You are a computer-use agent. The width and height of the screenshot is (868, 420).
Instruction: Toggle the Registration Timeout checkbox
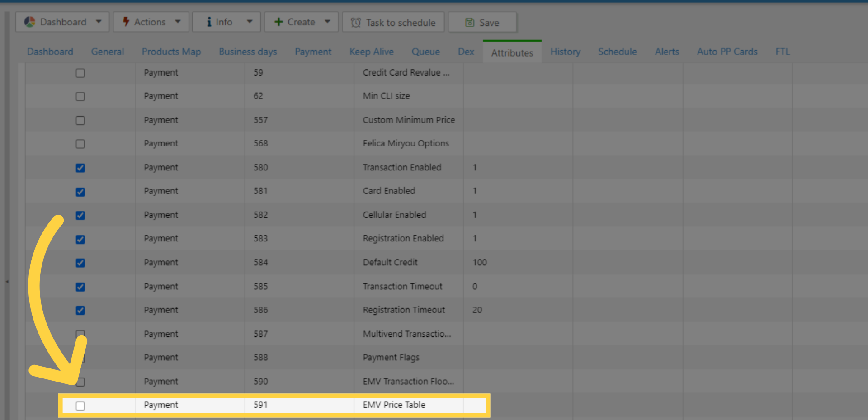pos(80,310)
